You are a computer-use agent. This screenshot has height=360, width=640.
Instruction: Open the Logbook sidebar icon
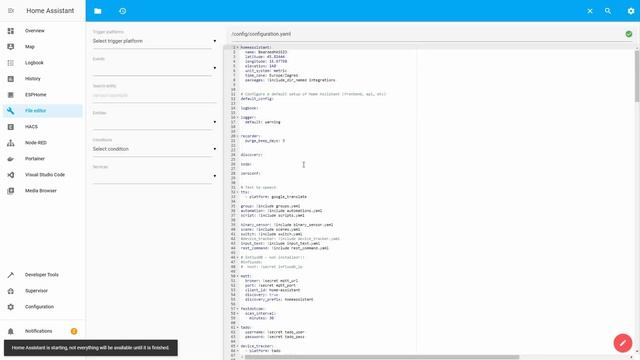[11, 63]
